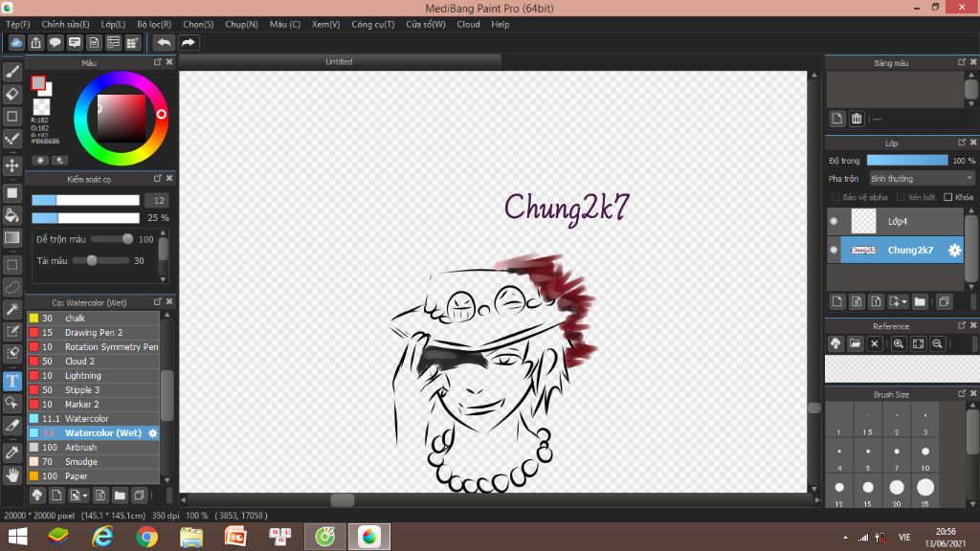Open the Lớp(L) menu
The image size is (980, 551).
[113, 24]
